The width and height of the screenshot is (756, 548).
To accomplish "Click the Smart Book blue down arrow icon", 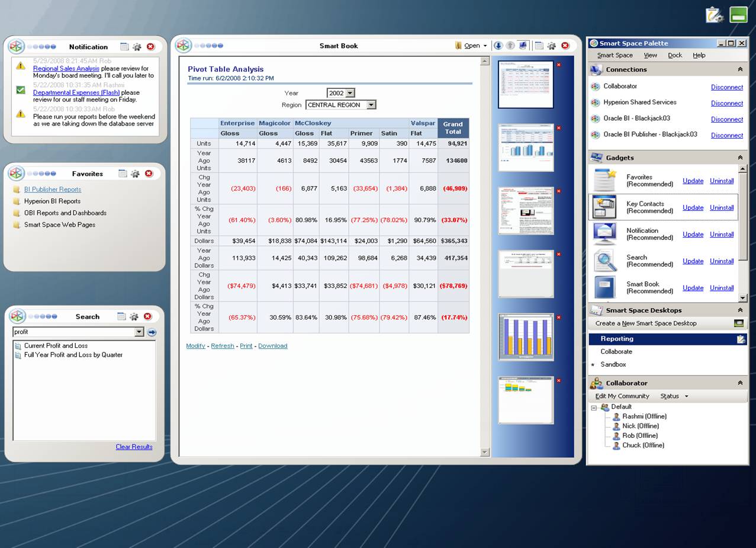I will pyautogui.click(x=498, y=46).
